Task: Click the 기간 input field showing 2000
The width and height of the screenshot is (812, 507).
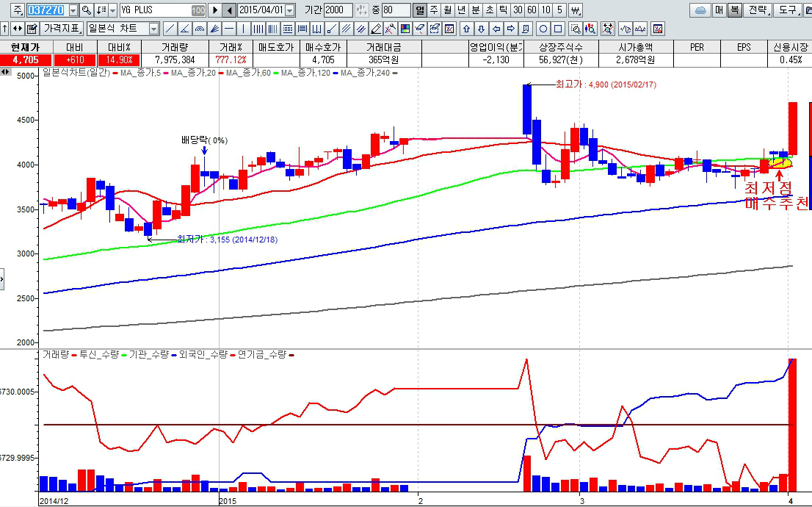Action: click(x=338, y=10)
